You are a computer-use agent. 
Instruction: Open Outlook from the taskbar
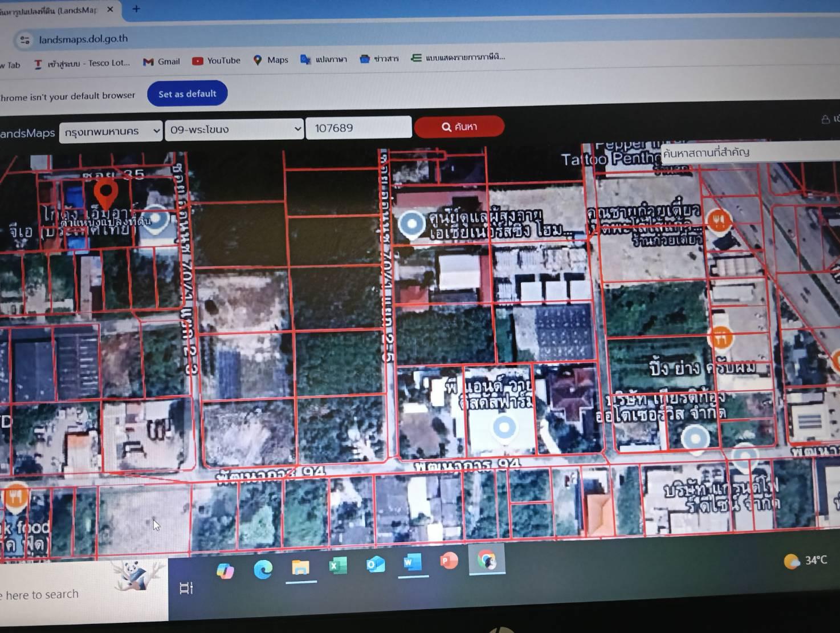[375, 565]
